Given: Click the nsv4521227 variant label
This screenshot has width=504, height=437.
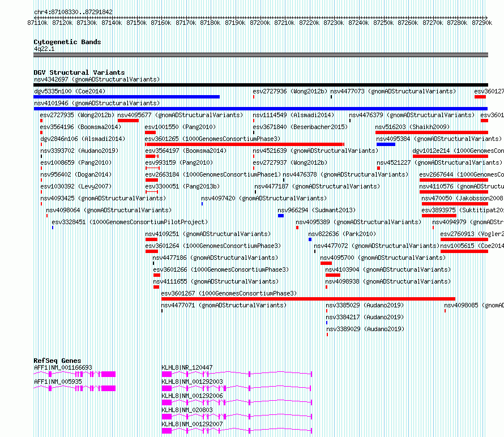Looking at the screenshot, I should pyautogui.click(x=439, y=162).
